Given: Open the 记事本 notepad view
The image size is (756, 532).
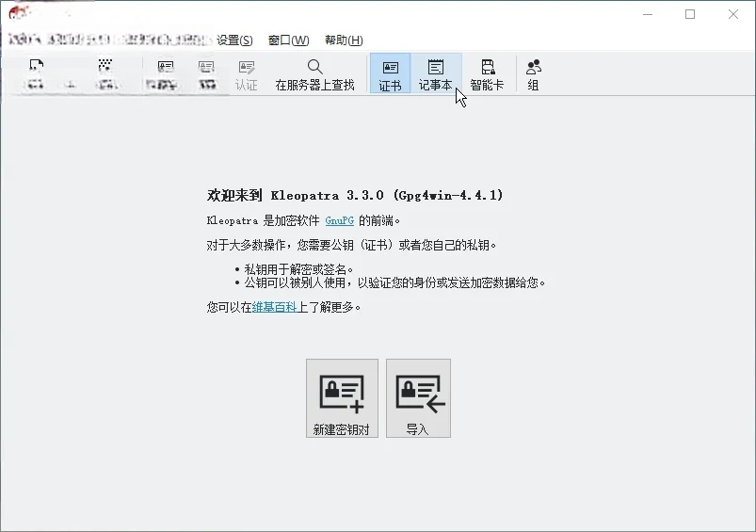Looking at the screenshot, I should pos(435,73).
